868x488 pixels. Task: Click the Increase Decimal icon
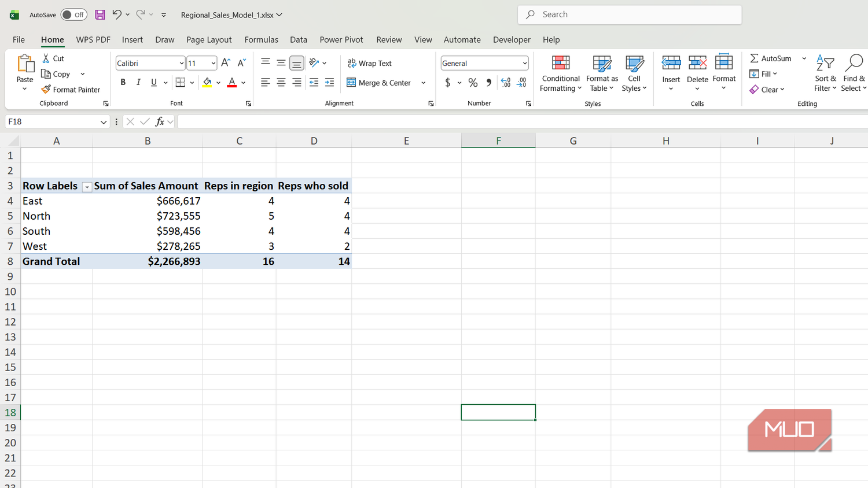(x=506, y=83)
